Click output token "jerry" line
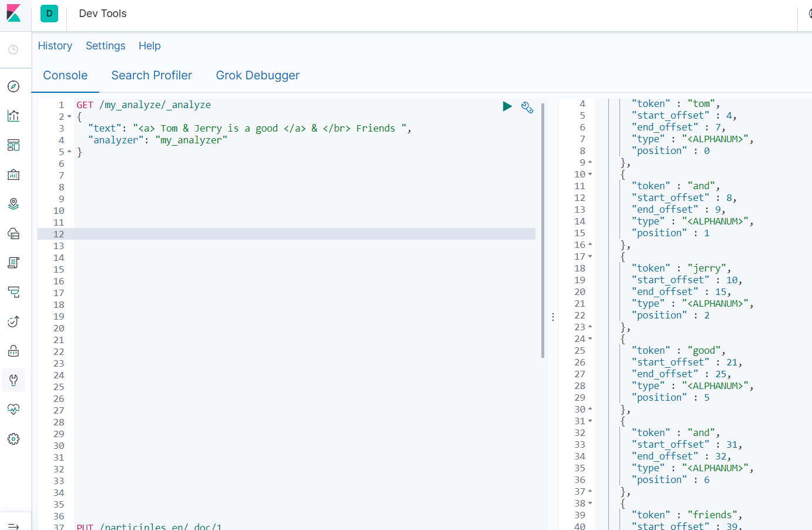 click(682, 268)
